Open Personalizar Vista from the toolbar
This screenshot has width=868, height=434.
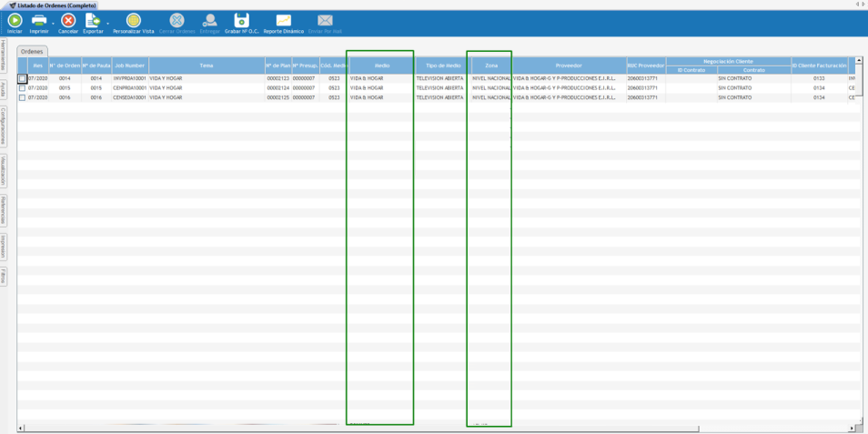(133, 20)
